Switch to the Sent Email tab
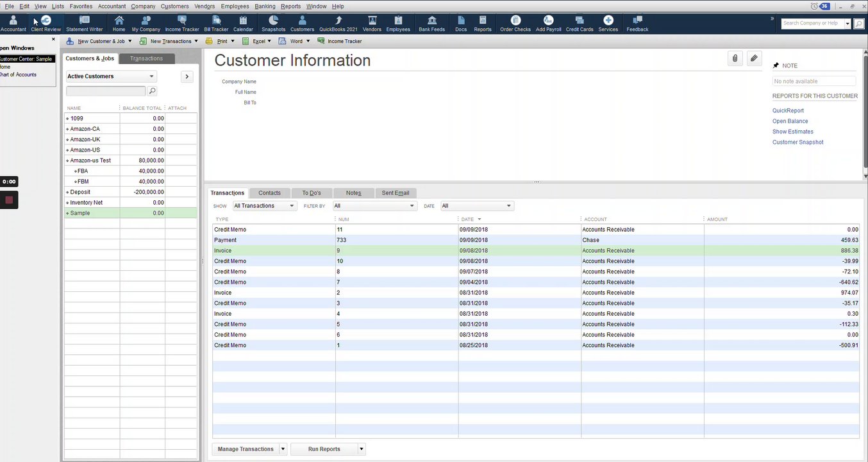The width and height of the screenshot is (868, 462). coord(396,193)
